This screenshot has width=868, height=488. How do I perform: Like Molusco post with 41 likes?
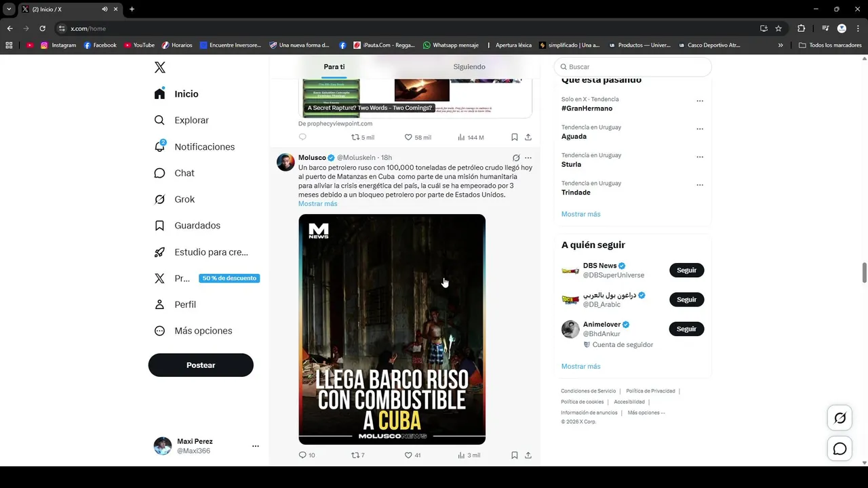(x=412, y=455)
